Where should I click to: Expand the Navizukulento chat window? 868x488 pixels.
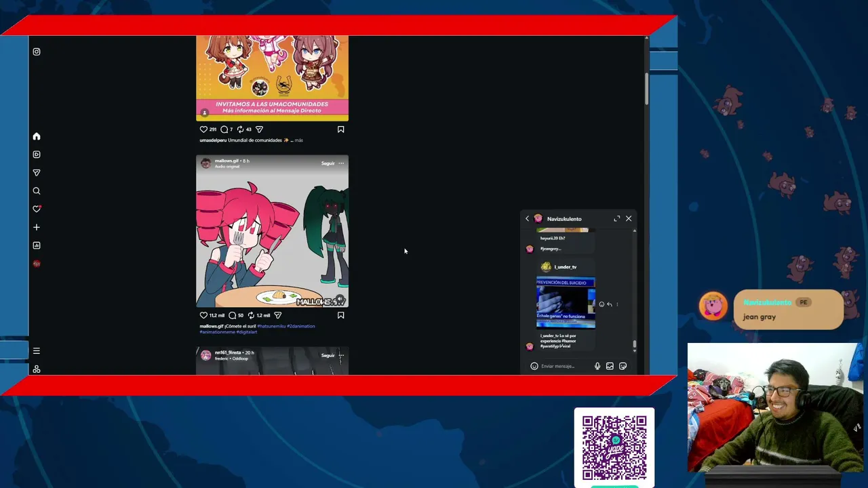[x=617, y=219]
